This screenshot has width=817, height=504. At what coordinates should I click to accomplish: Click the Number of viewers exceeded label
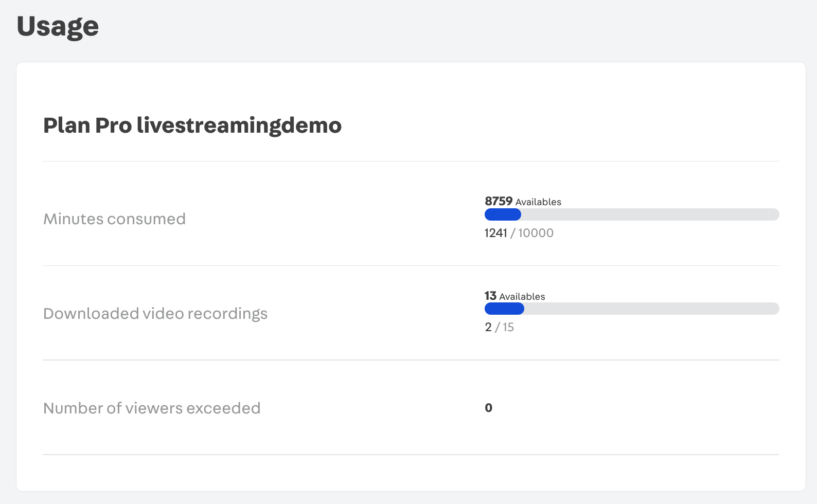(x=152, y=408)
